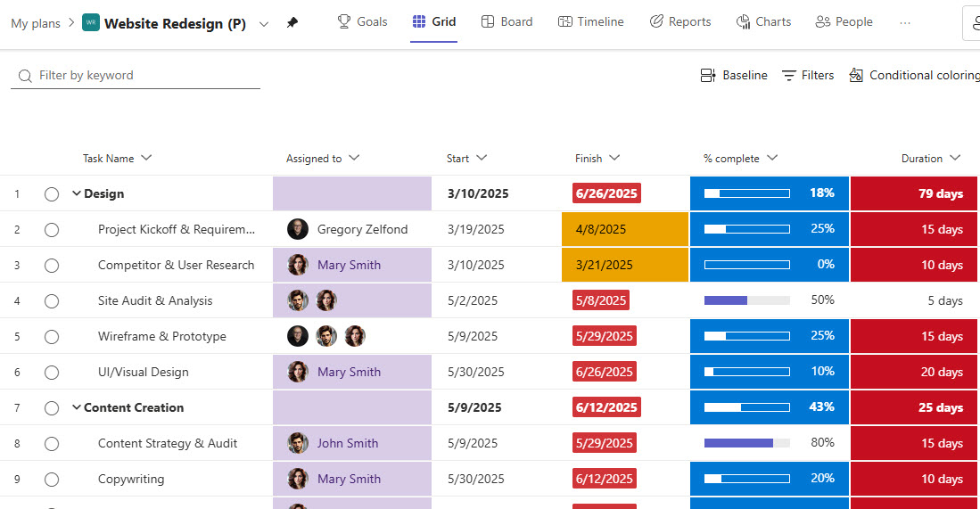Click the 6/26/2025 finish date of Design
The height and width of the screenshot is (509, 980).
click(x=606, y=193)
